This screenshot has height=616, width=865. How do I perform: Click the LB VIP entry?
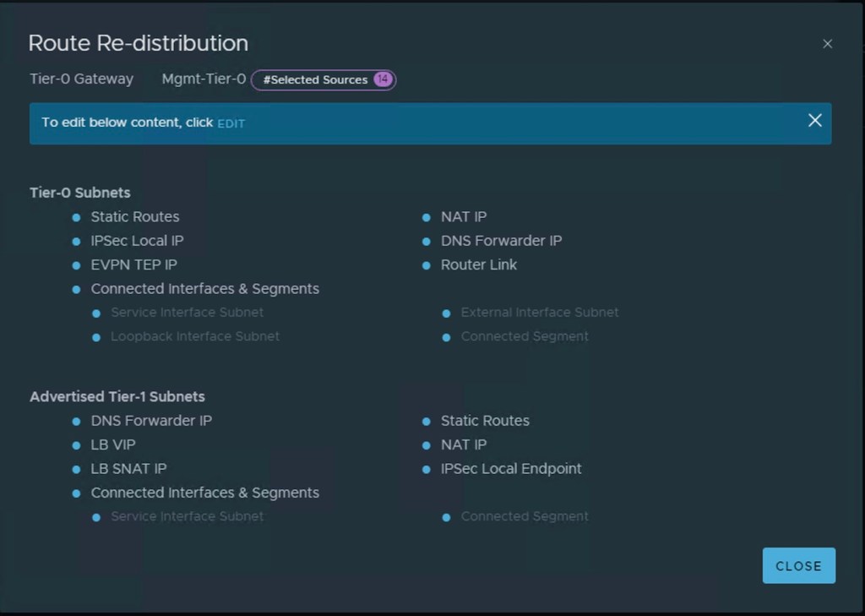tap(112, 444)
